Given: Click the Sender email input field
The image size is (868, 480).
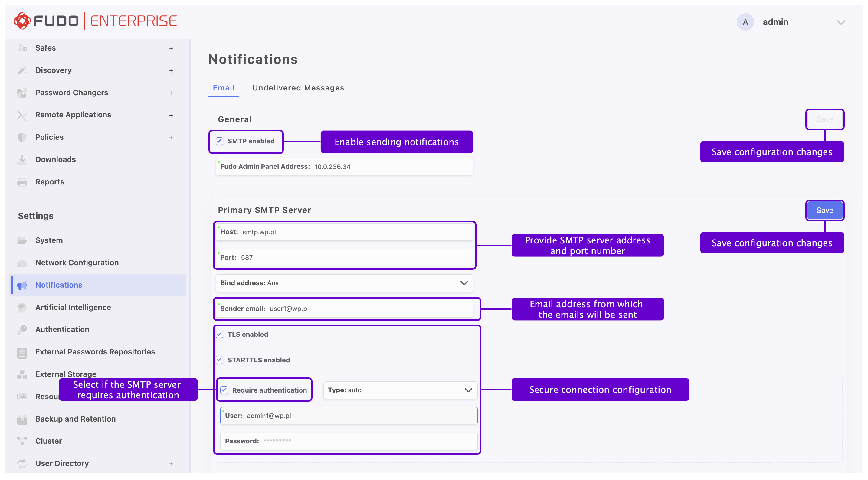Looking at the screenshot, I should (344, 309).
